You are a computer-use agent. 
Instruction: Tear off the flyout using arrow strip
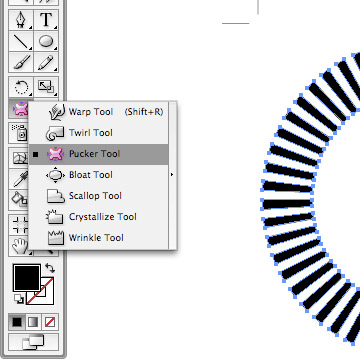click(172, 175)
